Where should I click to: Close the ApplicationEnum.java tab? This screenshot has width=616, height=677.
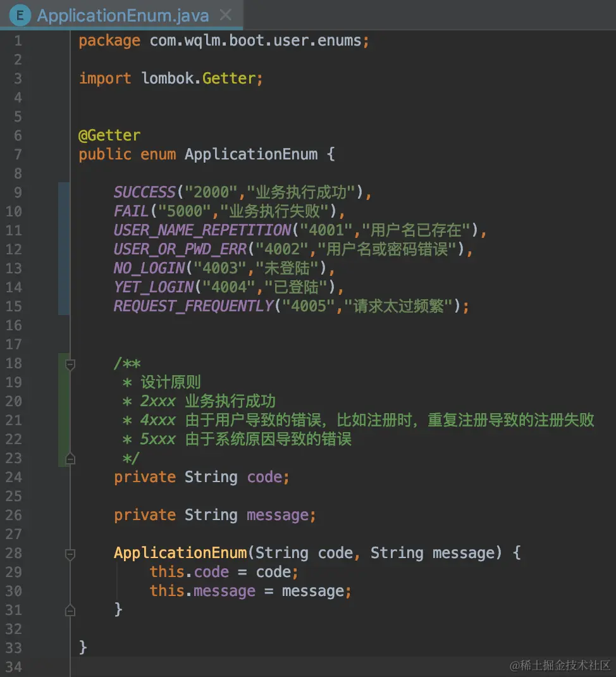[225, 15]
